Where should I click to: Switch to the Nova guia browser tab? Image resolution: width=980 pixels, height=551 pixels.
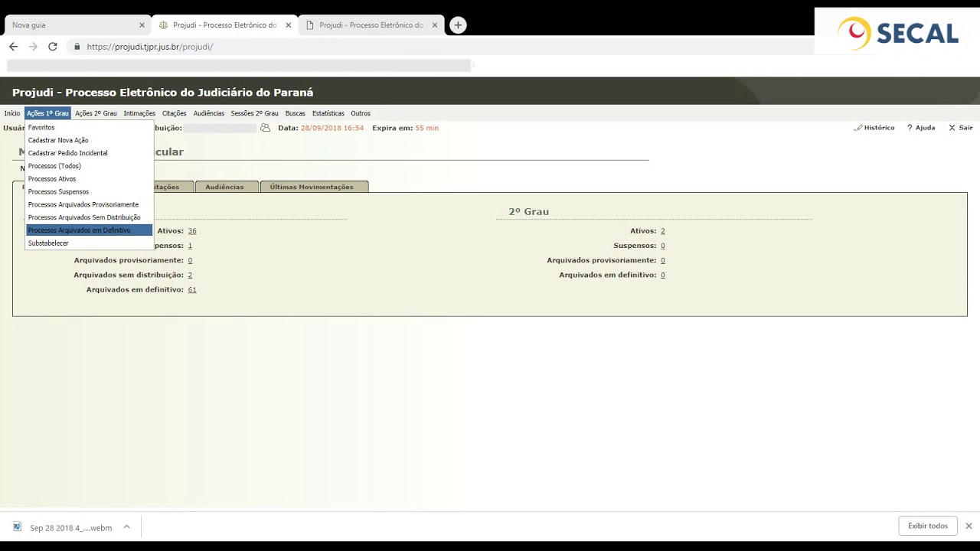pyautogui.click(x=77, y=25)
